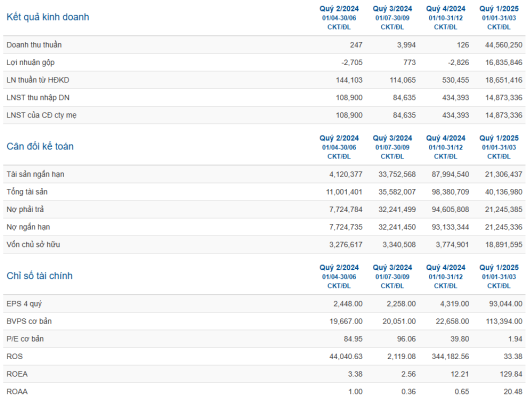This screenshot has height=400, width=526.
Task: Click Quý 2/2024 header in balance sheet table
Action: click(x=339, y=138)
